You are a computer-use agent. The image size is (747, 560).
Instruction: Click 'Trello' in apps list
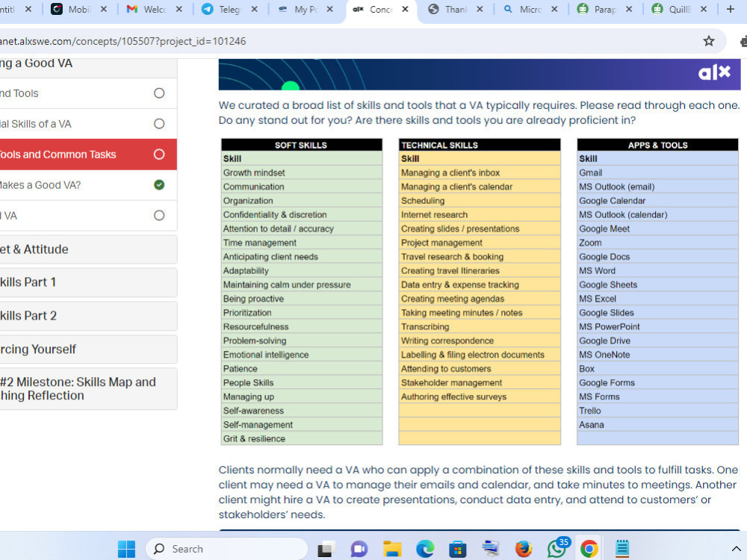tap(590, 411)
